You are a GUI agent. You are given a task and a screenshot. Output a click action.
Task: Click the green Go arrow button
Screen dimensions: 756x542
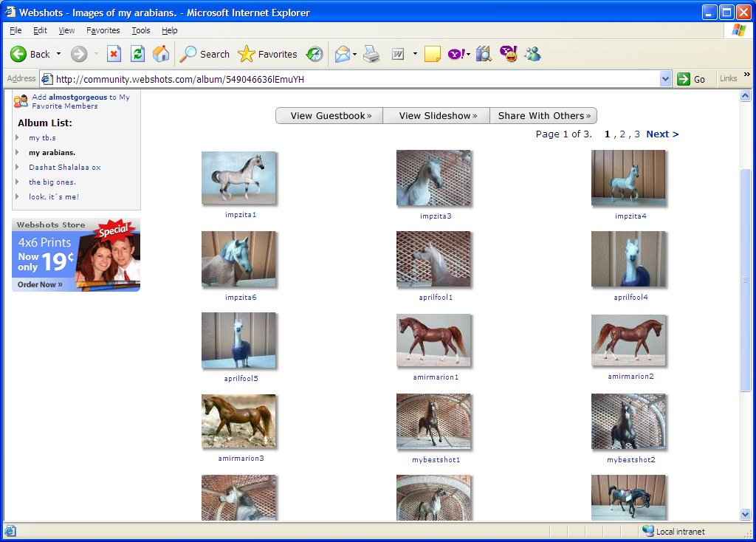[684, 79]
